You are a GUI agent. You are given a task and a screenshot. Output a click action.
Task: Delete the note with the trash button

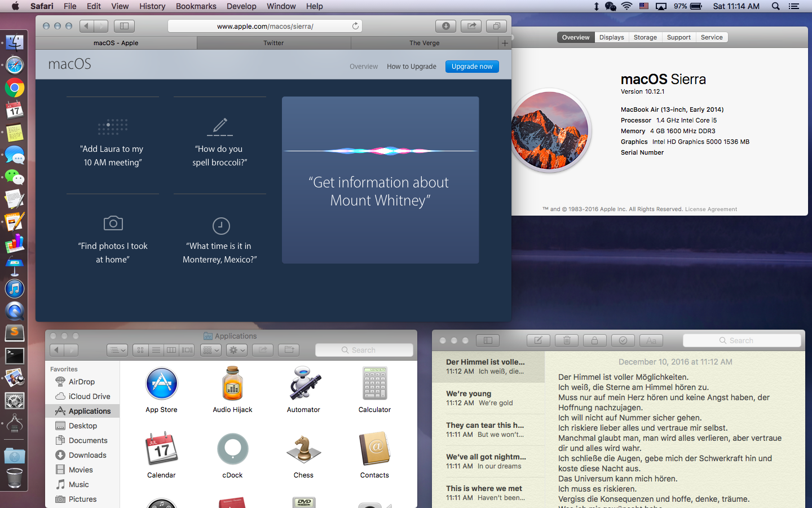pyautogui.click(x=567, y=340)
